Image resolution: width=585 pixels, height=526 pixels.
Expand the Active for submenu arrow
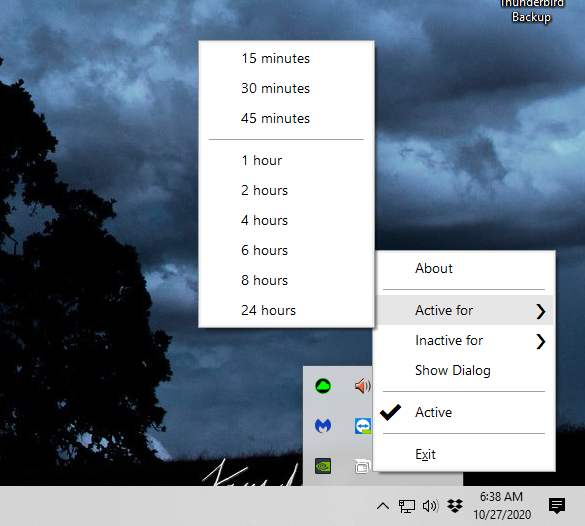541,311
